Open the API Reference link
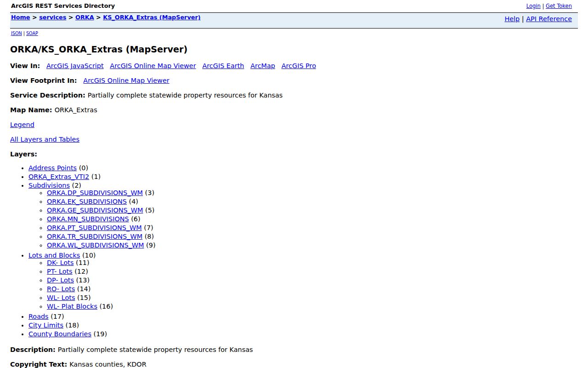Image resolution: width=588 pixels, height=368 pixels. pyautogui.click(x=549, y=19)
